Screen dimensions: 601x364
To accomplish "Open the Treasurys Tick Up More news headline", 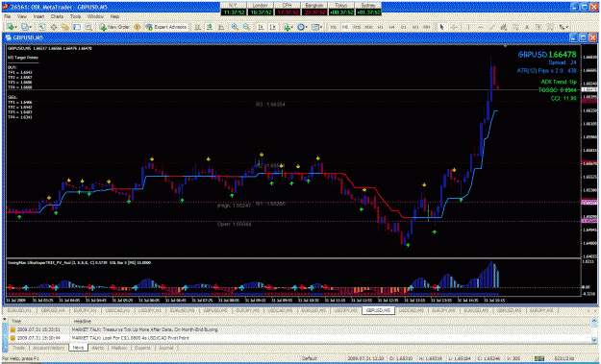I will click(144, 329).
